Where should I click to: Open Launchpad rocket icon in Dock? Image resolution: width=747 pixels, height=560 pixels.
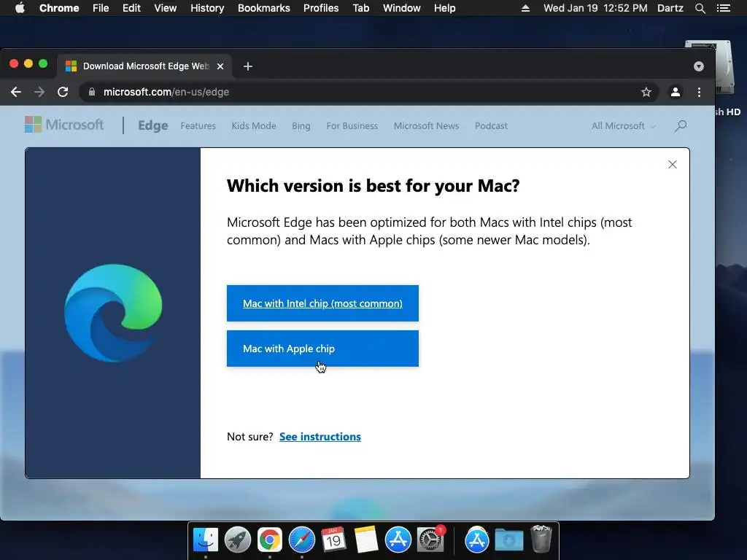tap(237, 540)
